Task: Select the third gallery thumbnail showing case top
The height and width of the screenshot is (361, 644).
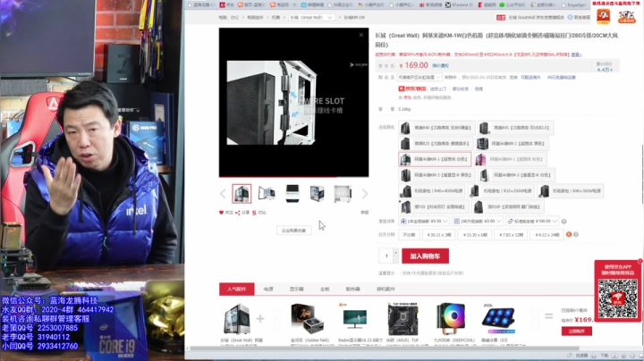Action: coord(292,193)
